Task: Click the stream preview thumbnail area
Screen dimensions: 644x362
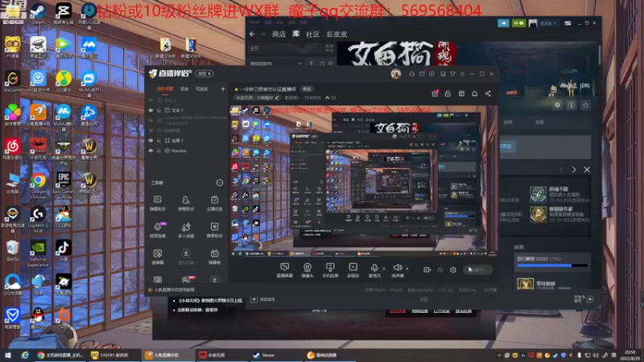Action: [364, 180]
